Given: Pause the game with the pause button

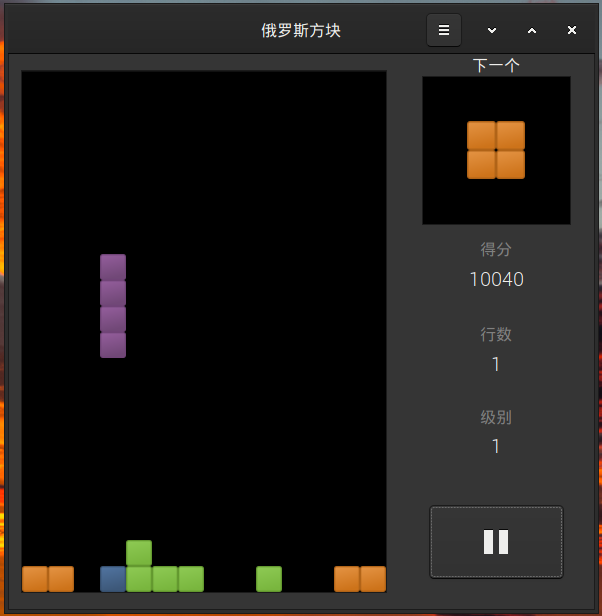Looking at the screenshot, I should pyautogui.click(x=496, y=542).
